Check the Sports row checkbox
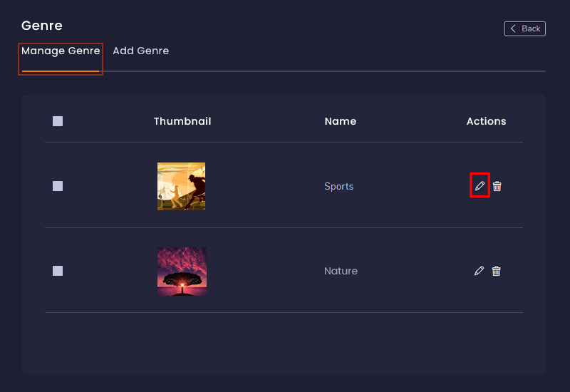 click(x=58, y=186)
